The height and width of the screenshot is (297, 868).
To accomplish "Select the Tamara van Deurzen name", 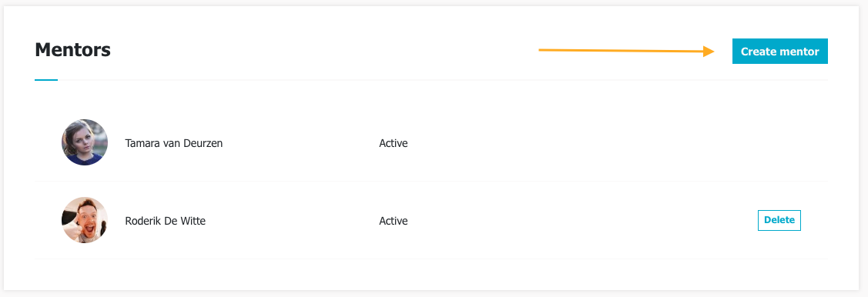I will (174, 143).
